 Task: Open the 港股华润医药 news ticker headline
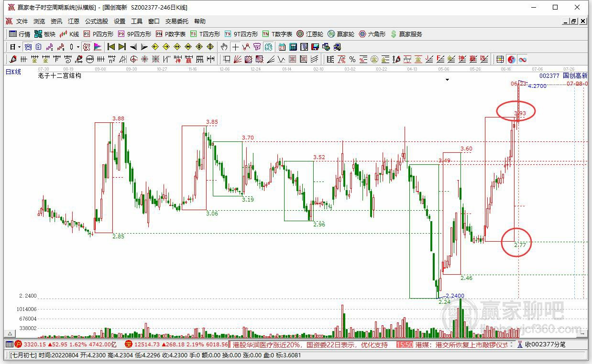tap(309, 344)
